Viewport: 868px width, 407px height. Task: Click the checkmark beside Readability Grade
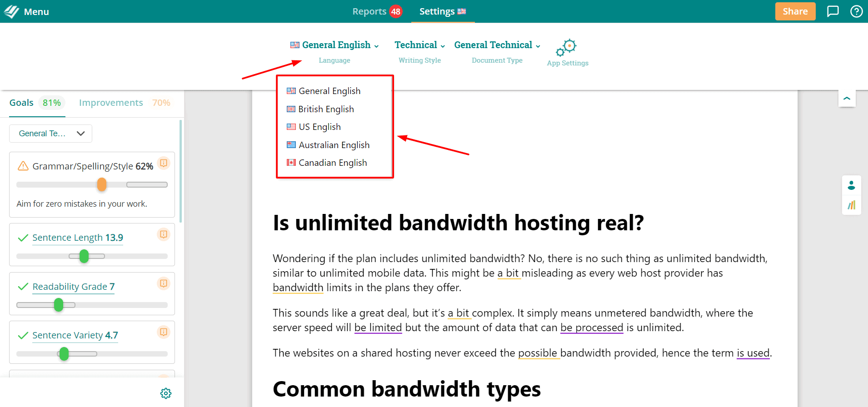click(23, 287)
